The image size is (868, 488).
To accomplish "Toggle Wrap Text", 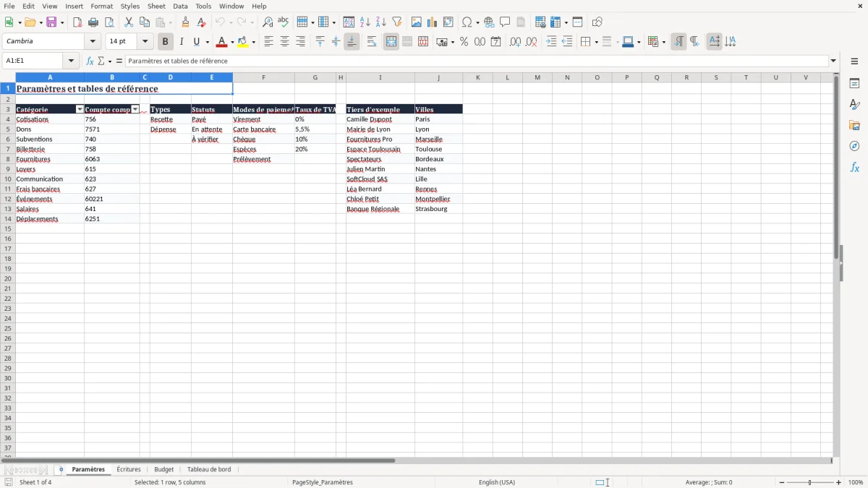I will 372,42.
